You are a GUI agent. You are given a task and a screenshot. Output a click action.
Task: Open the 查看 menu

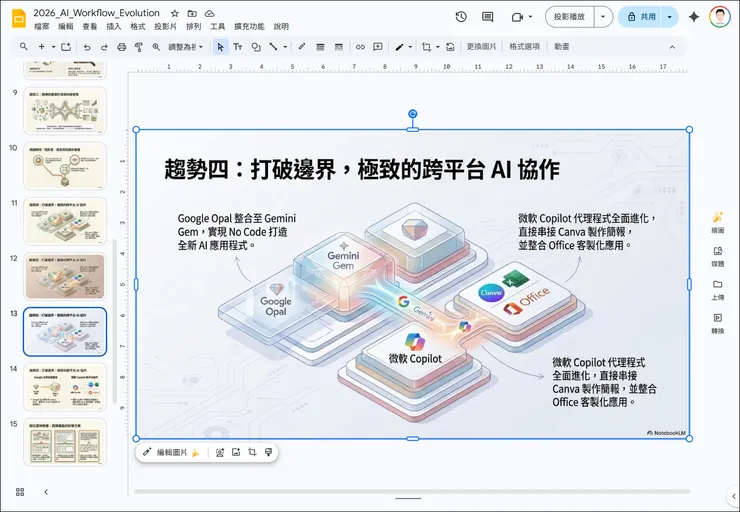point(90,26)
